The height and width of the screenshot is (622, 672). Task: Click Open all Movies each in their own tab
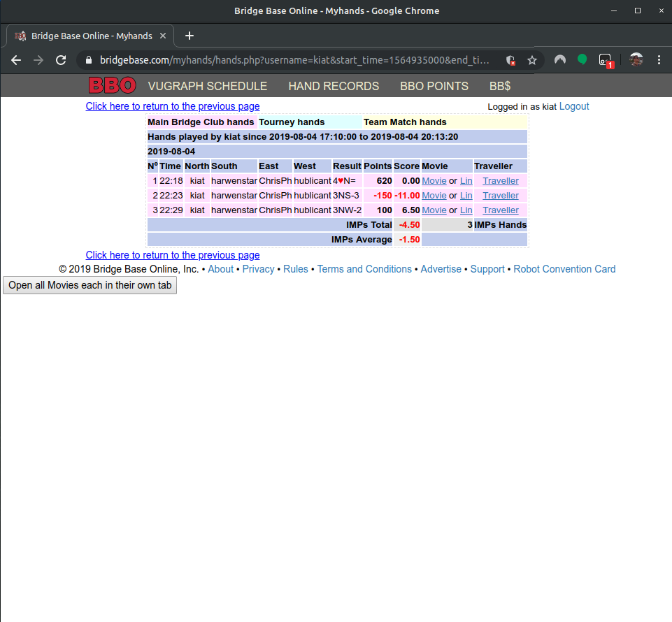click(x=90, y=285)
